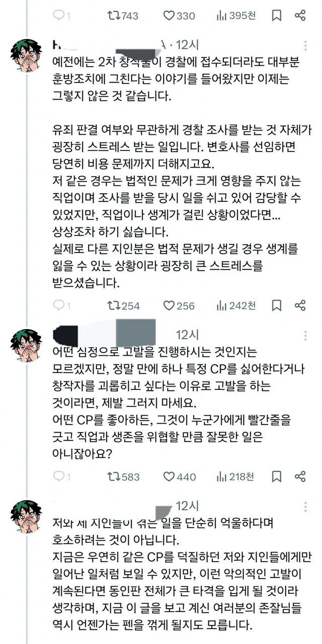Image resolution: width=322 pixels, height=644 pixels.
Task: Share the post with 395천 views
Action: pyautogui.click(x=300, y=16)
